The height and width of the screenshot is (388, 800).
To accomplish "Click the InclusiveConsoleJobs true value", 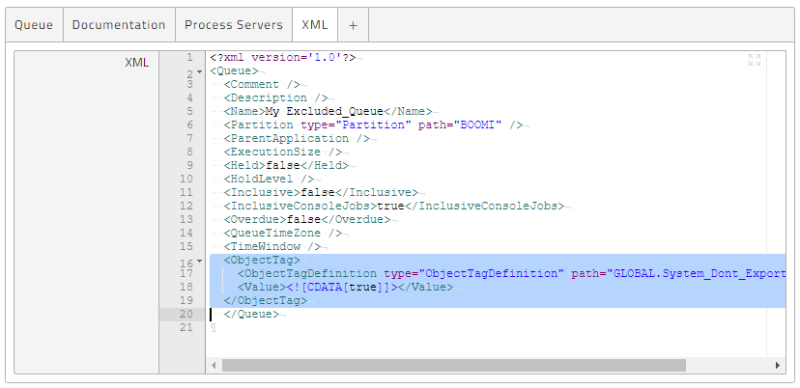I will pos(390,206).
